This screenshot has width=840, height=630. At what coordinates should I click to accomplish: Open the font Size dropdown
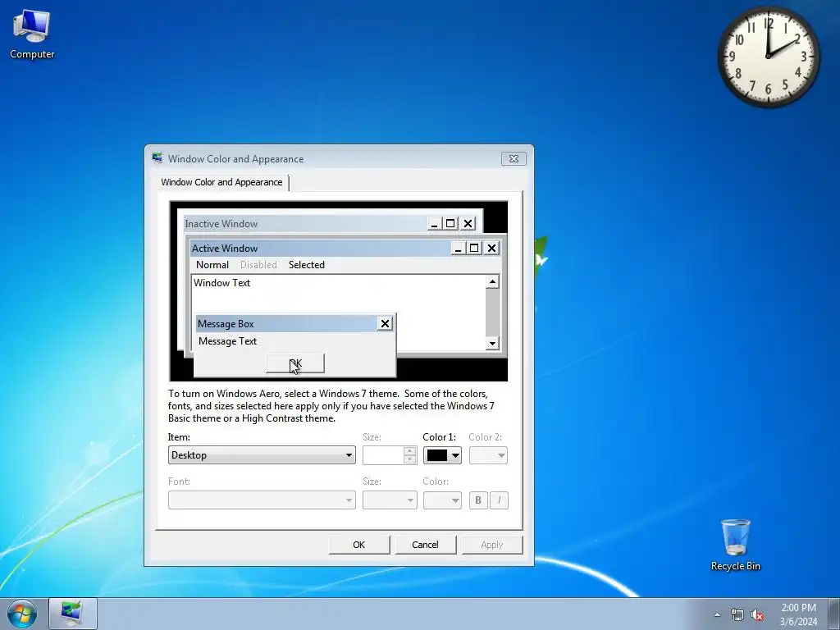(390, 500)
